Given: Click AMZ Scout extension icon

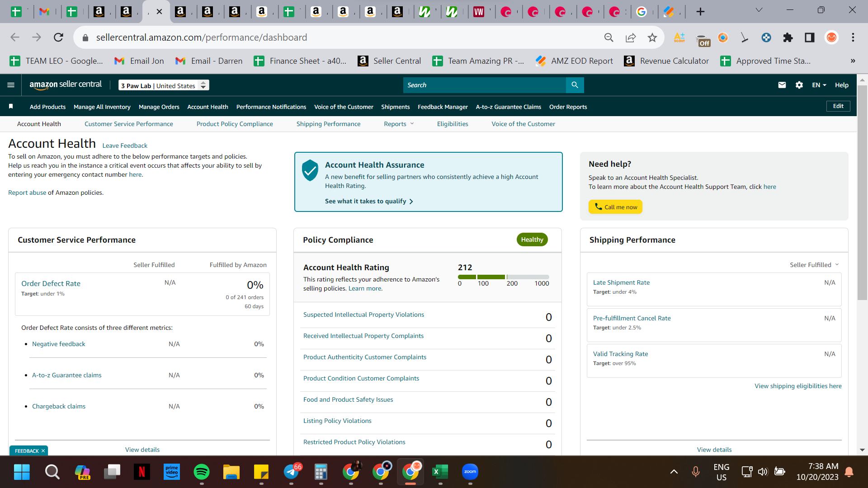Looking at the screenshot, I should 679,38.
